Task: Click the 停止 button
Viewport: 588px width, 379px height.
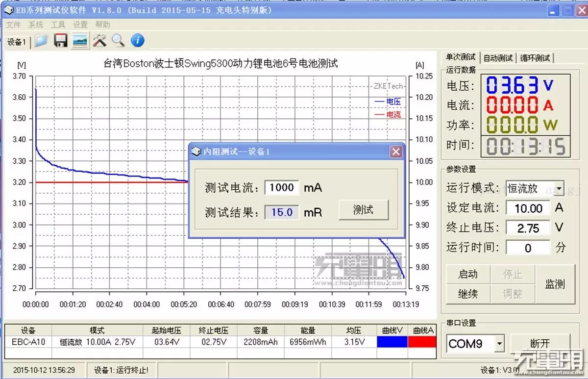Action: click(513, 274)
